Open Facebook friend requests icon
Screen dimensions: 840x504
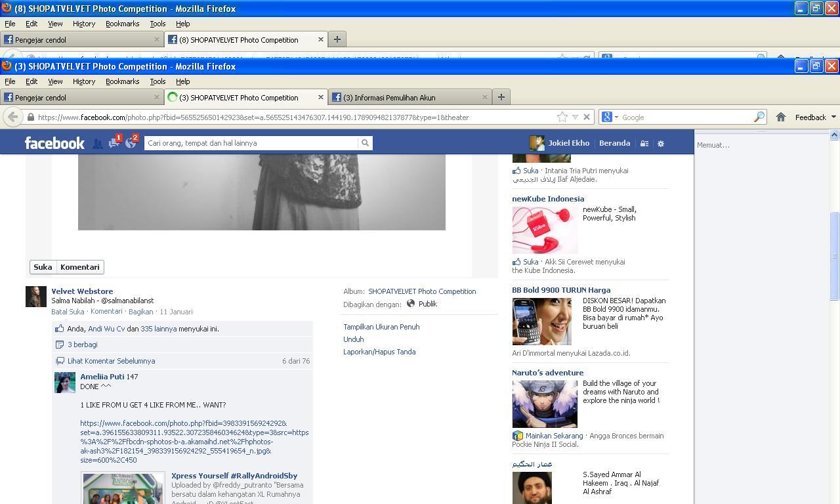point(97,143)
